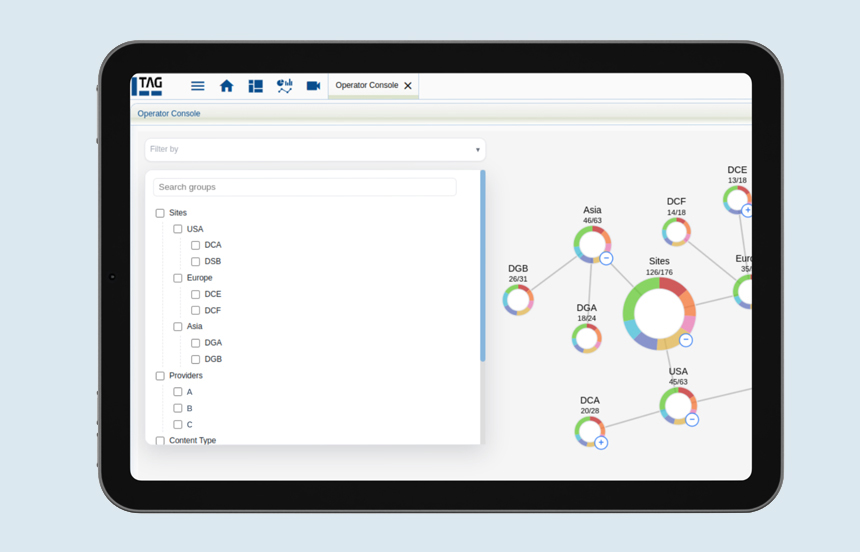The height and width of the screenshot is (552, 860).
Task: Switch to the Operator Console tab
Action: click(366, 86)
